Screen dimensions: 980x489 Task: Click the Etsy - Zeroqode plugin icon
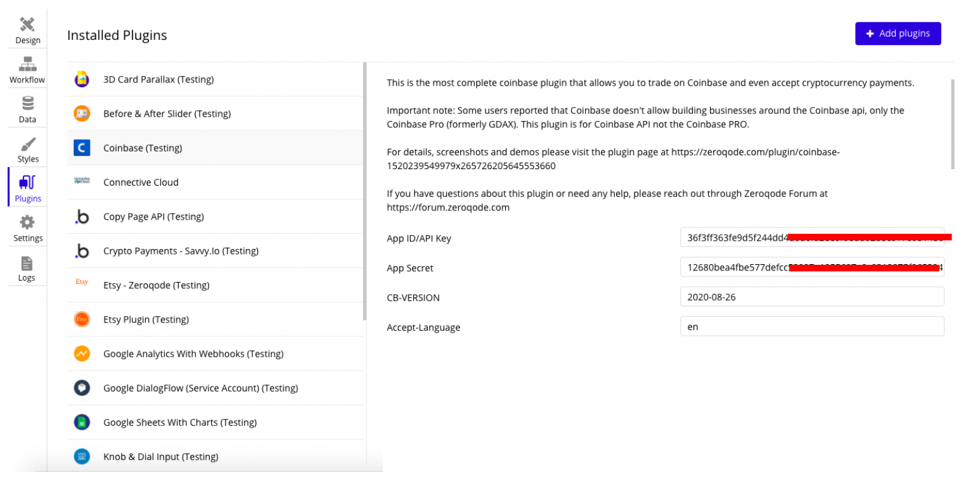click(x=82, y=283)
